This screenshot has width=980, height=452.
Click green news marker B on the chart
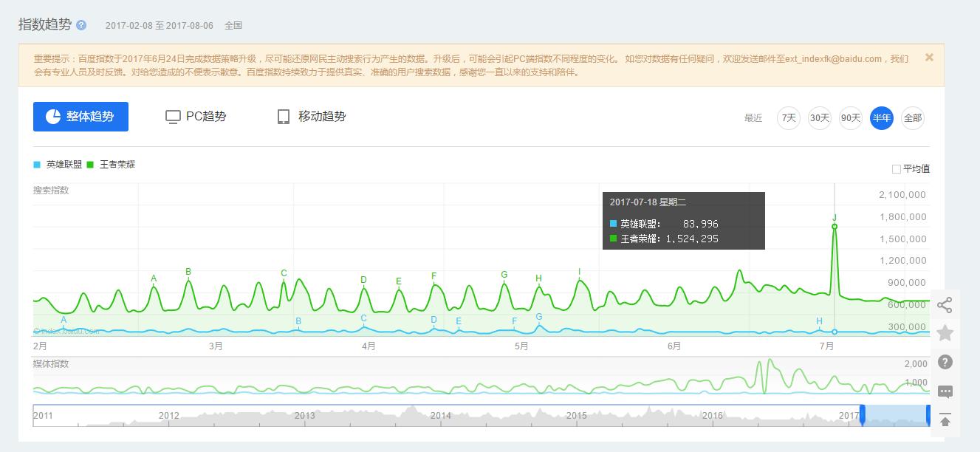click(x=188, y=272)
